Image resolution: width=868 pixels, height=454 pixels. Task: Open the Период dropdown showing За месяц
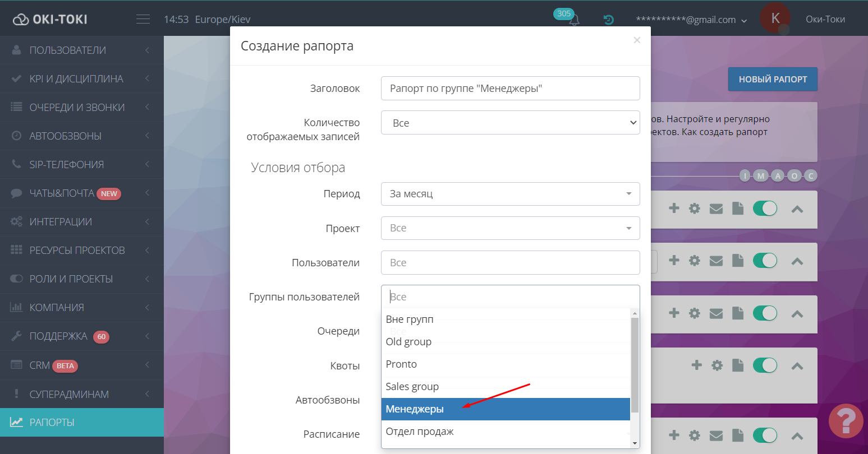510,194
